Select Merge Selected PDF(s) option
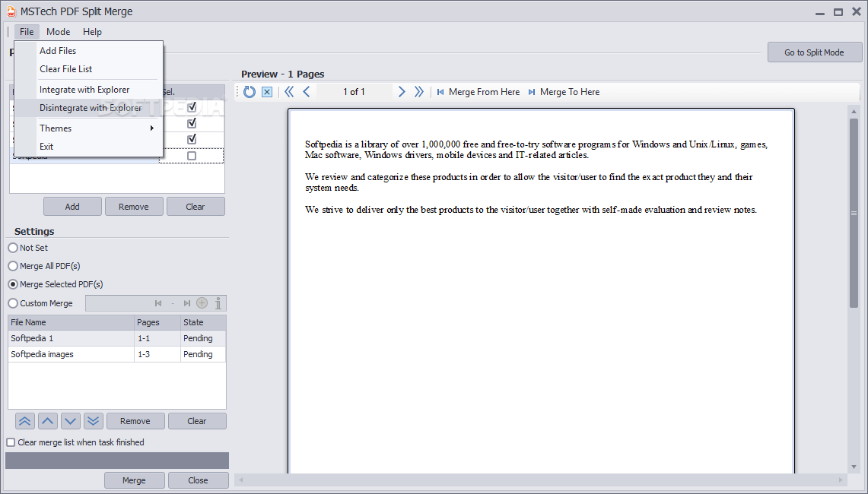The height and width of the screenshot is (494, 868). [x=13, y=284]
